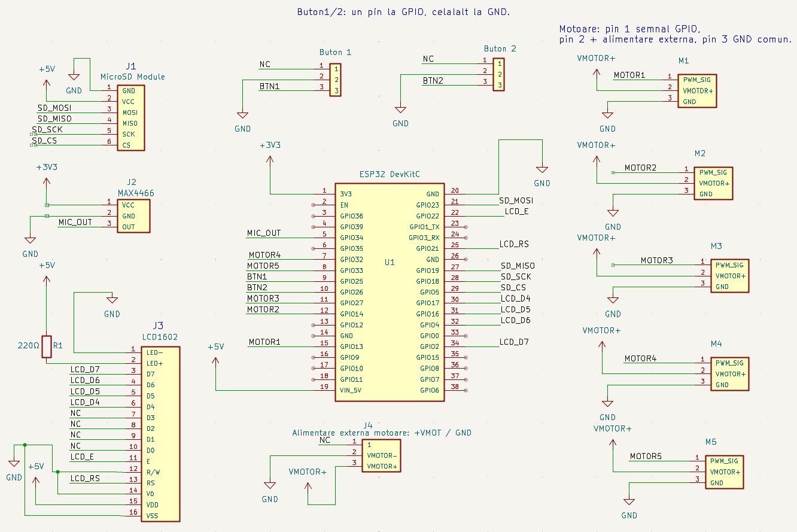The width and height of the screenshot is (797, 532).
Task: Select the LCD_E label at J3 pin 11
Action: 83,457
